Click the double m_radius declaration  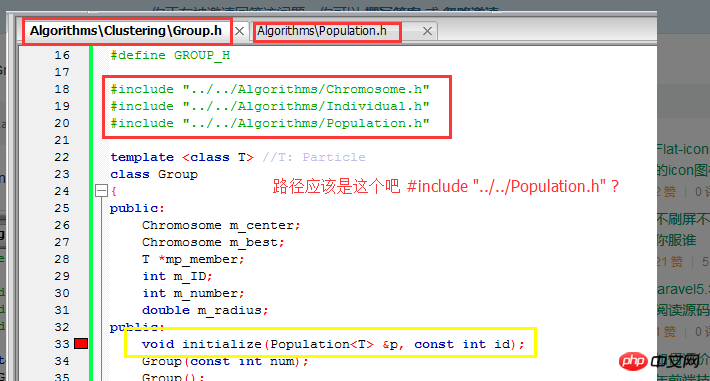205,310
